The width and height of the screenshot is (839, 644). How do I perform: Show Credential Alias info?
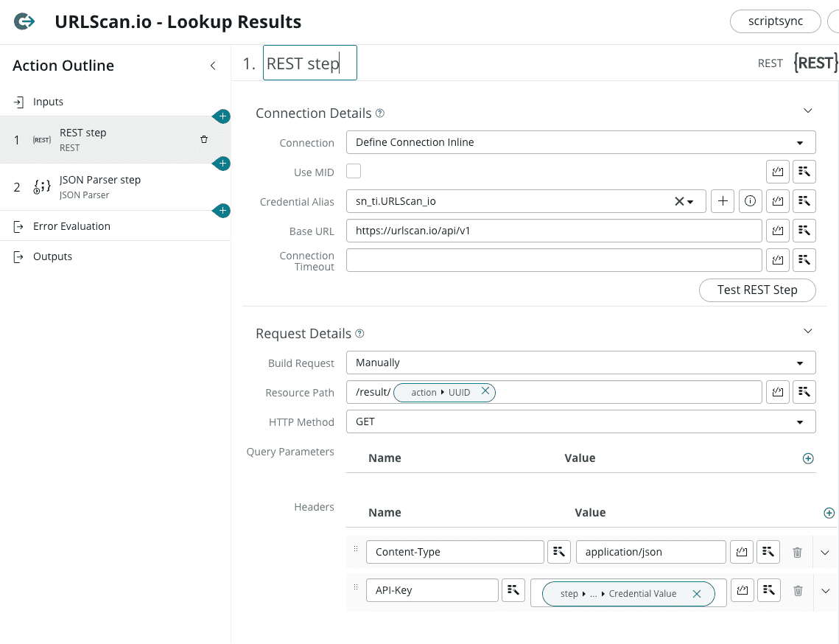(x=750, y=201)
